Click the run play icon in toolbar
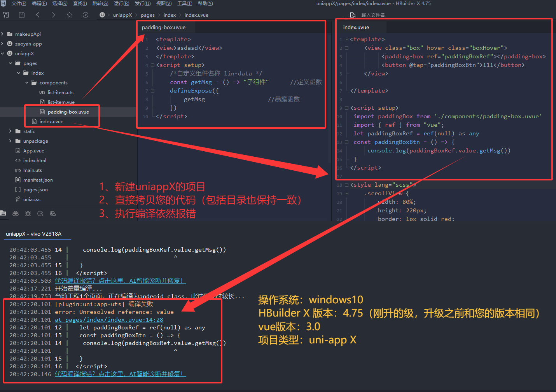Image resolution: width=556 pixels, height=392 pixels. 86,15
